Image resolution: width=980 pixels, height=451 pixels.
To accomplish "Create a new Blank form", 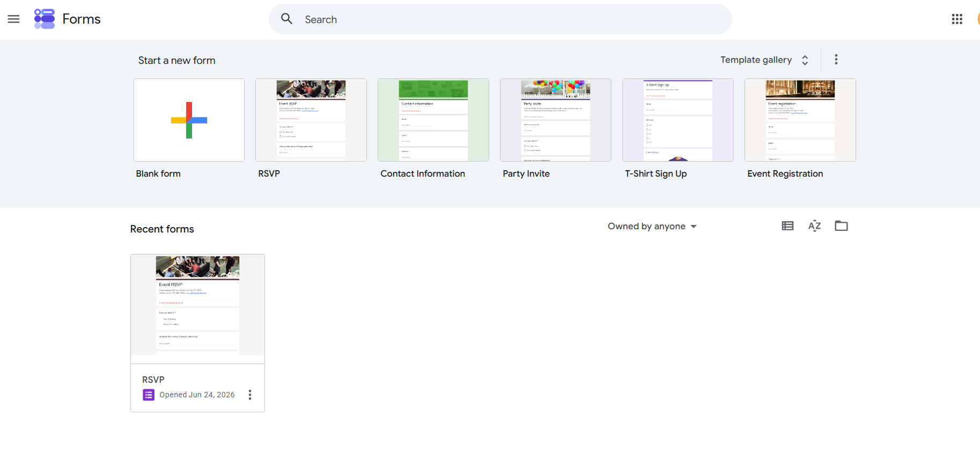I will pos(189,120).
